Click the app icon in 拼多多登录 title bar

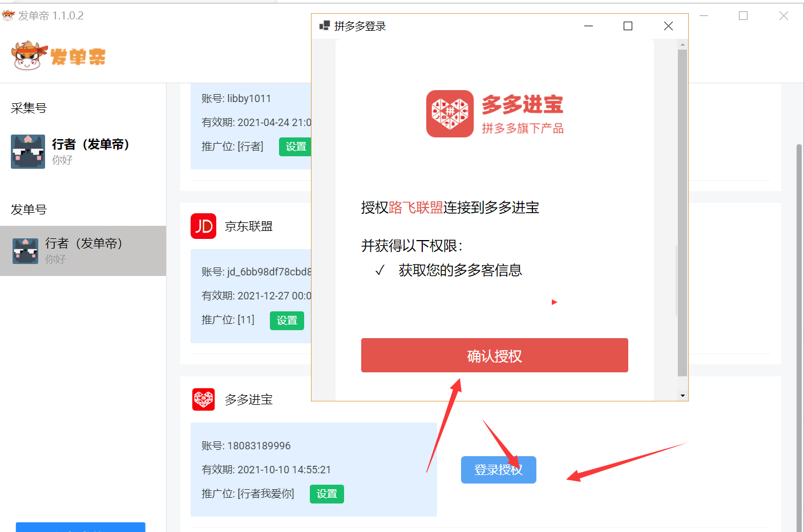coord(325,26)
